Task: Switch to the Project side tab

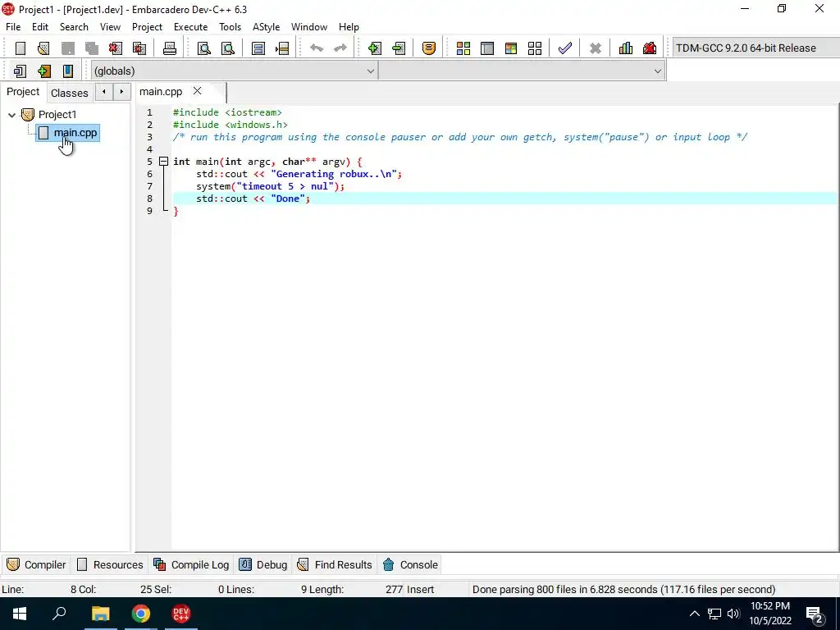Action: point(23,92)
